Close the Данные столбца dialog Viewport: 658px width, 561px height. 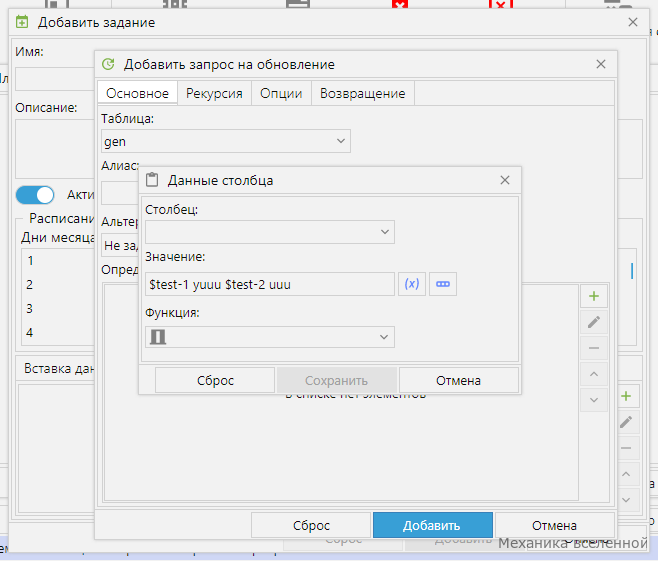click(505, 180)
